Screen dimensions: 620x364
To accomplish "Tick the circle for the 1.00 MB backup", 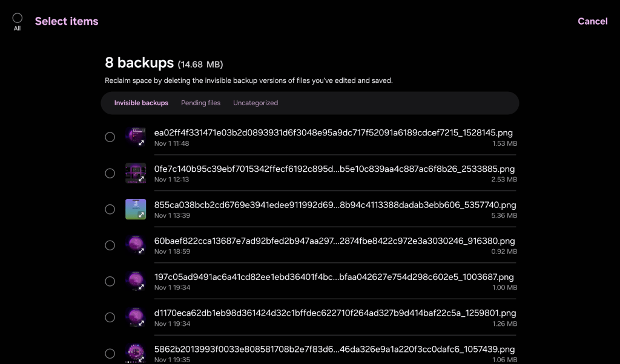I will (110, 281).
